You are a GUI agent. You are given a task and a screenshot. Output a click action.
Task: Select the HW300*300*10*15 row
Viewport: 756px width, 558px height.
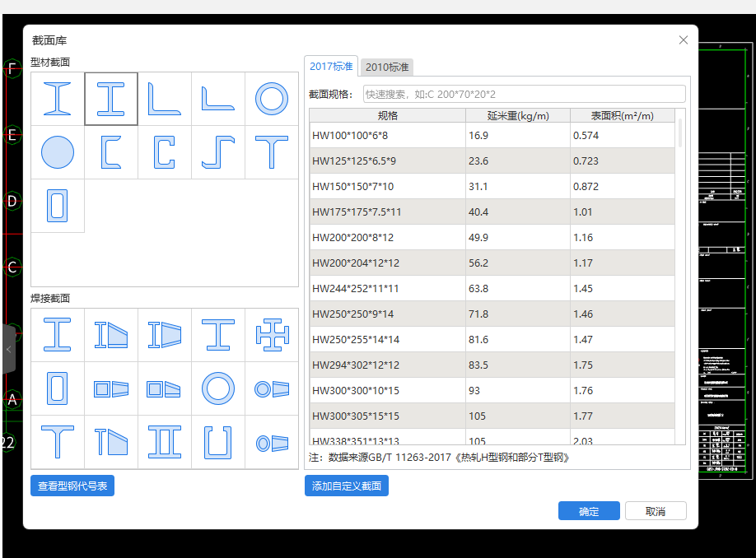[492, 391]
